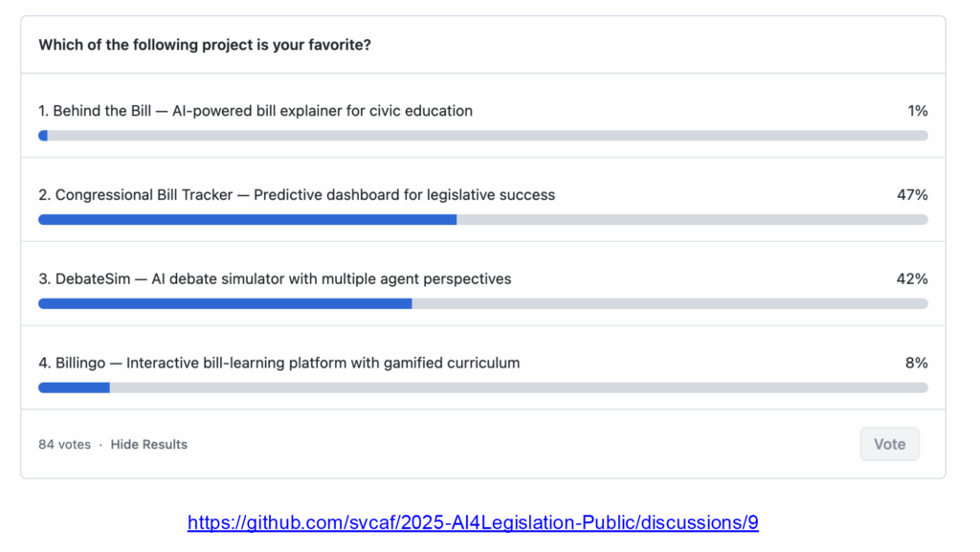Click the Hide Results link
The width and height of the screenshot is (980, 552).
click(x=148, y=444)
